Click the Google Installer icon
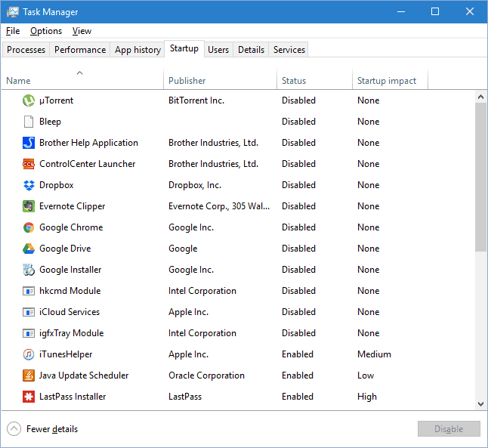 pos(29,270)
